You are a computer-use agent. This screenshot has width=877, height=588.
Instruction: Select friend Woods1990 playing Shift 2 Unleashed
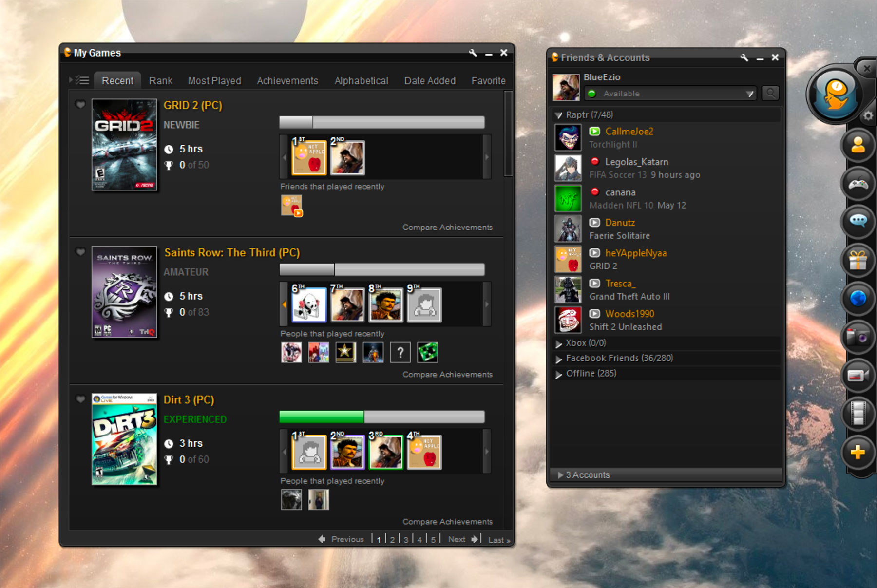point(667,320)
